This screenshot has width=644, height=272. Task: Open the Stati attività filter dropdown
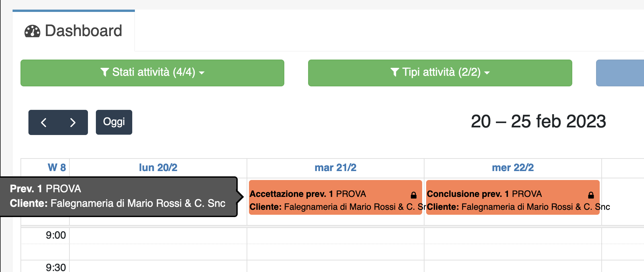pos(152,73)
